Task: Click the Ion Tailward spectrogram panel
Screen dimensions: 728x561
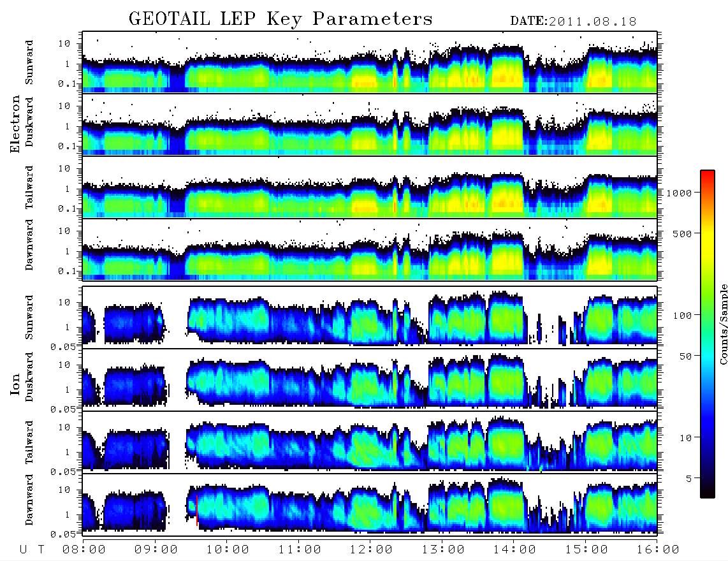Action: point(370,442)
